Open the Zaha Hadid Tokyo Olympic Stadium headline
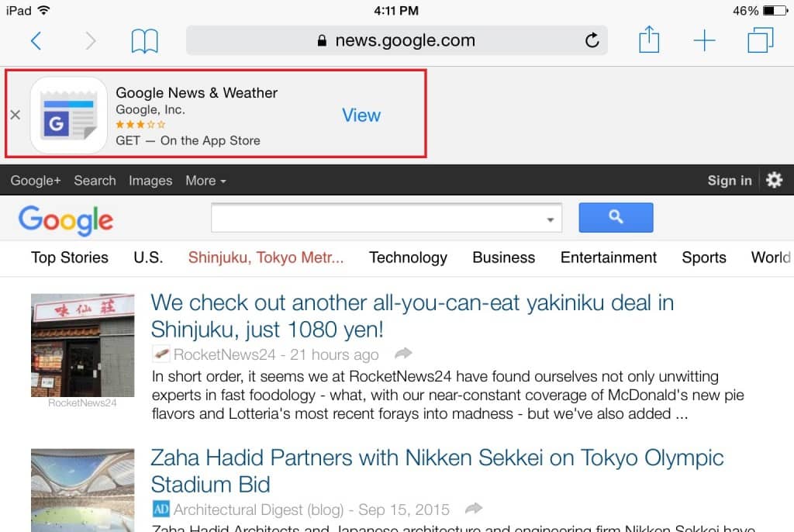The width and height of the screenshot is (794, 532). [x=437, y=471]
